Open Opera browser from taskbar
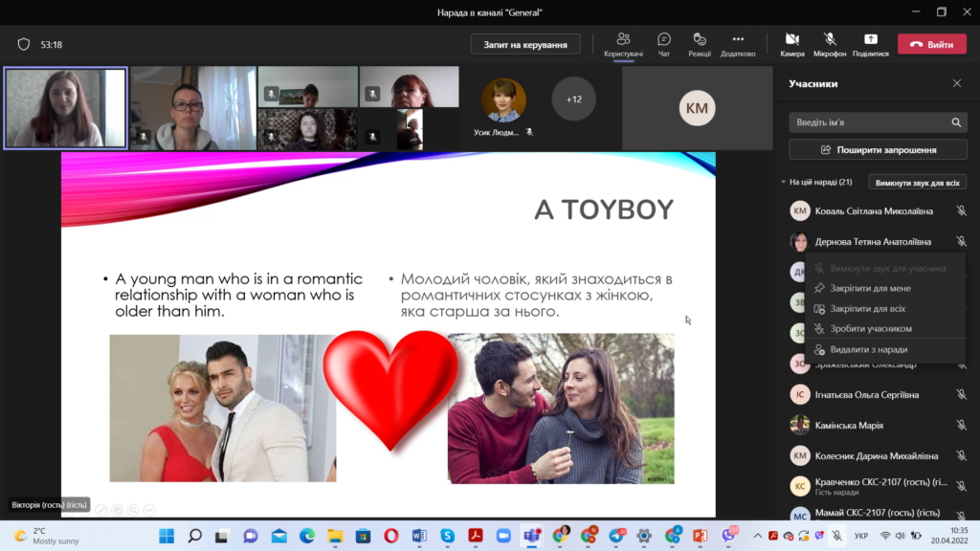 [391, 536]
